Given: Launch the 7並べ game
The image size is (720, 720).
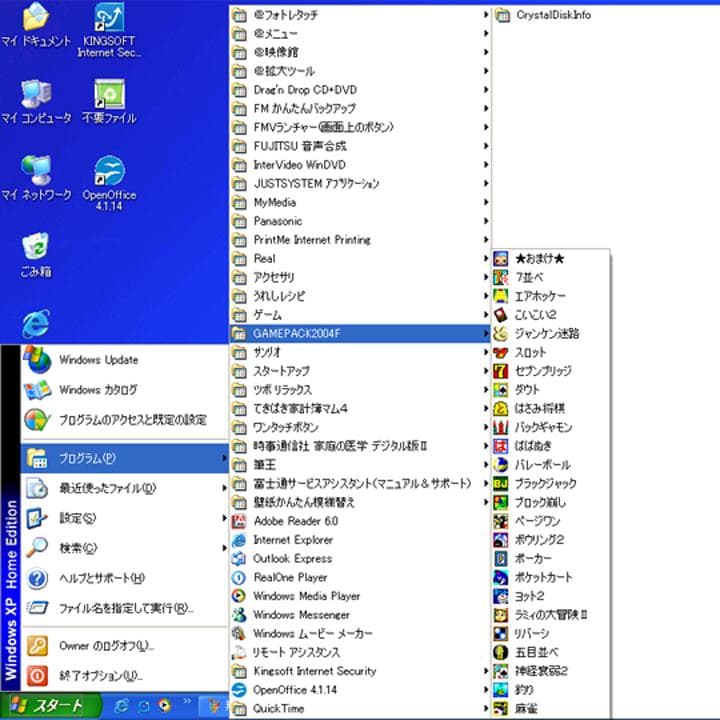Looking at the screenshot, I should point(551,277).
